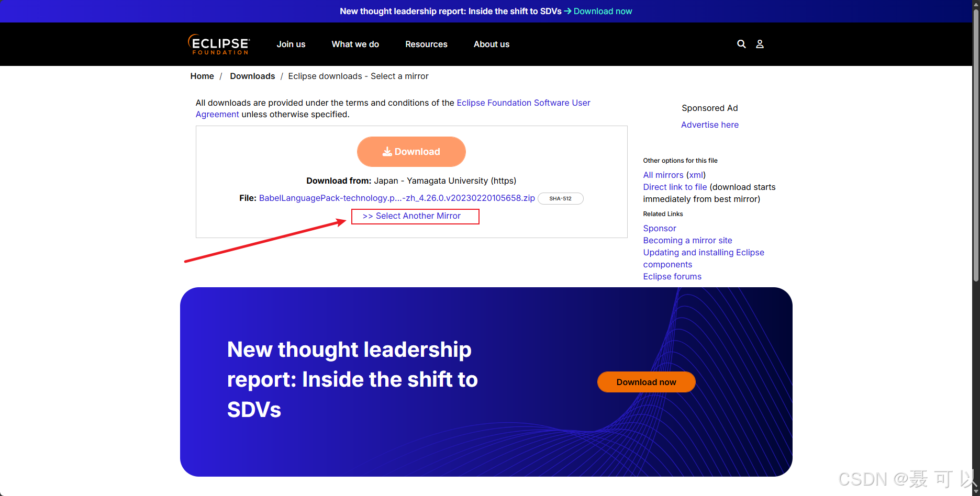Viewport: 980px width, 496px height.
Task: Open the What we do menu
Action: [x=355, y=44]
